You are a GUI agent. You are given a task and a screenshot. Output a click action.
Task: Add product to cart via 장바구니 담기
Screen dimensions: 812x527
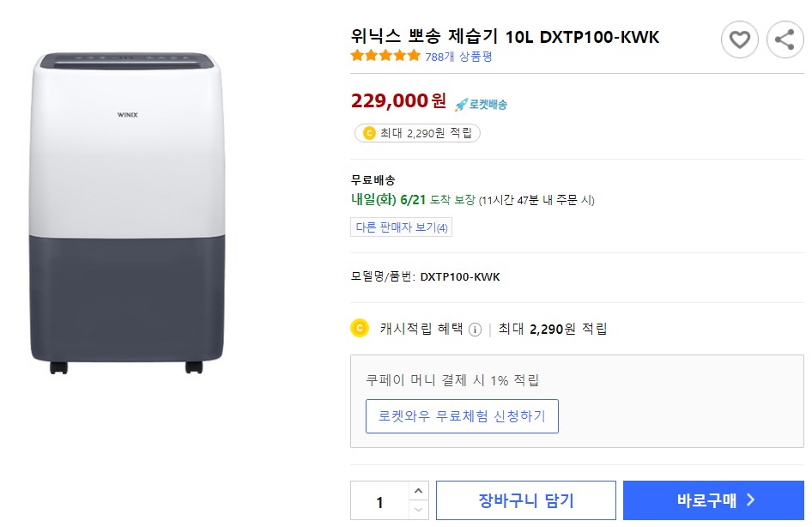click(x=526, y=500)
